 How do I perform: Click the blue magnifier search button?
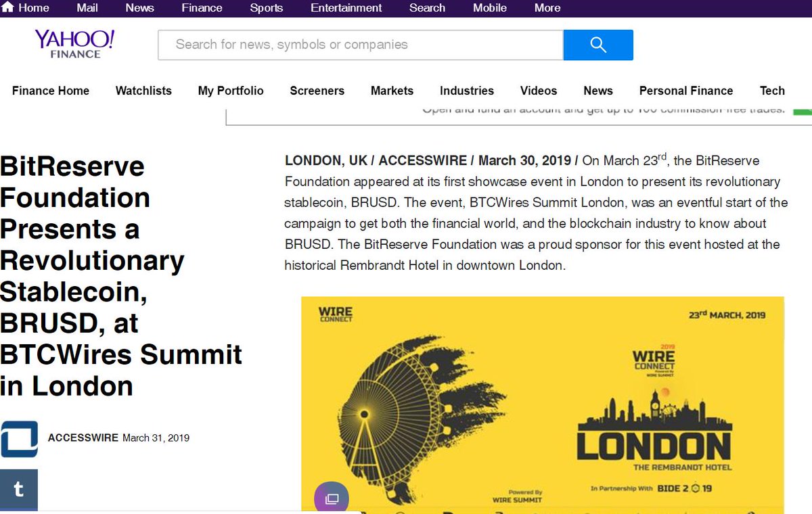[x=598, y=45]
